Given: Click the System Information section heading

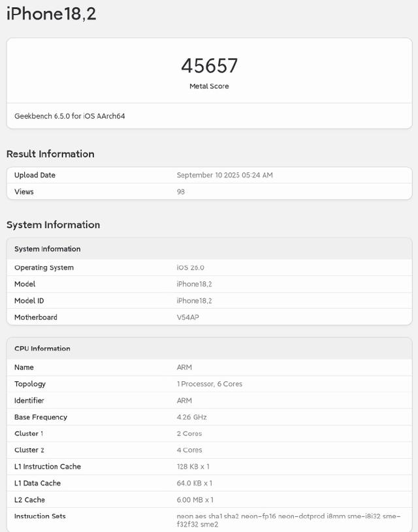Looking at the screenshot, I should pos(54,225).
